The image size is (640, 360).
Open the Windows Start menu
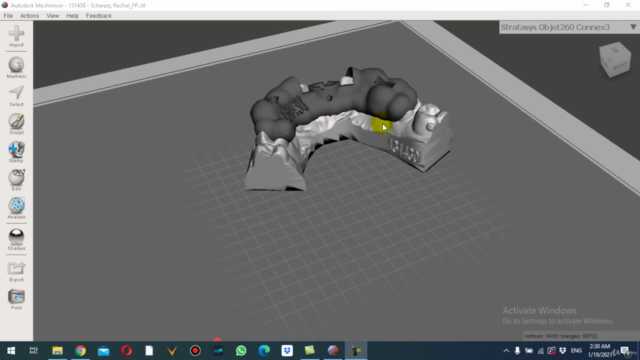pyautogui.click(x=11, y=351)
